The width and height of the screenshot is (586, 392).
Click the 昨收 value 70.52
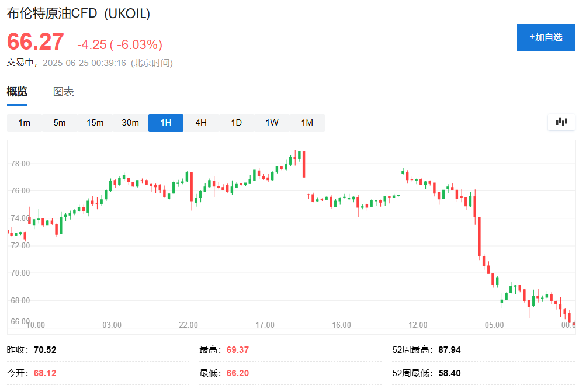45,350
